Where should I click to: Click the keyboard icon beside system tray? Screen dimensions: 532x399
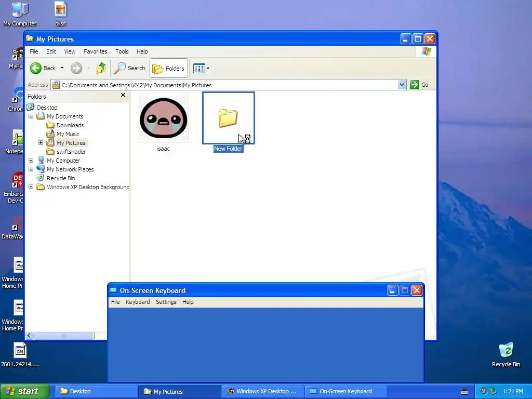coord(464,392)
